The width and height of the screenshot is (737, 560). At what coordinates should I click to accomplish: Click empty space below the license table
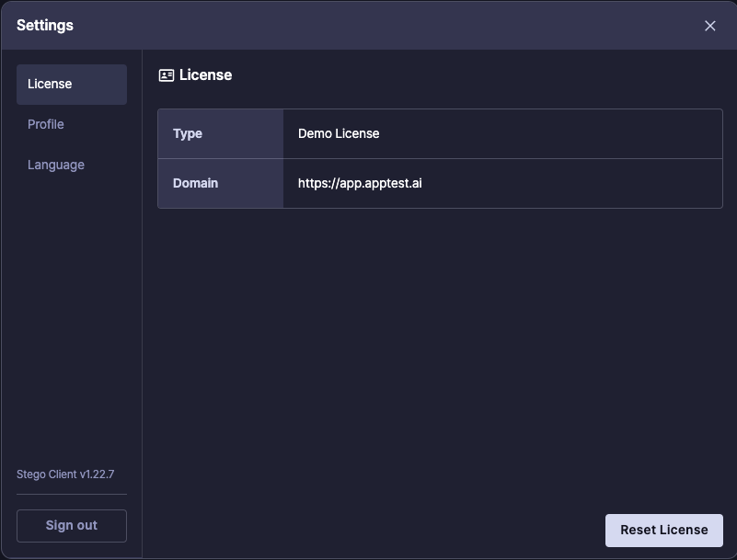click(440, 349)
